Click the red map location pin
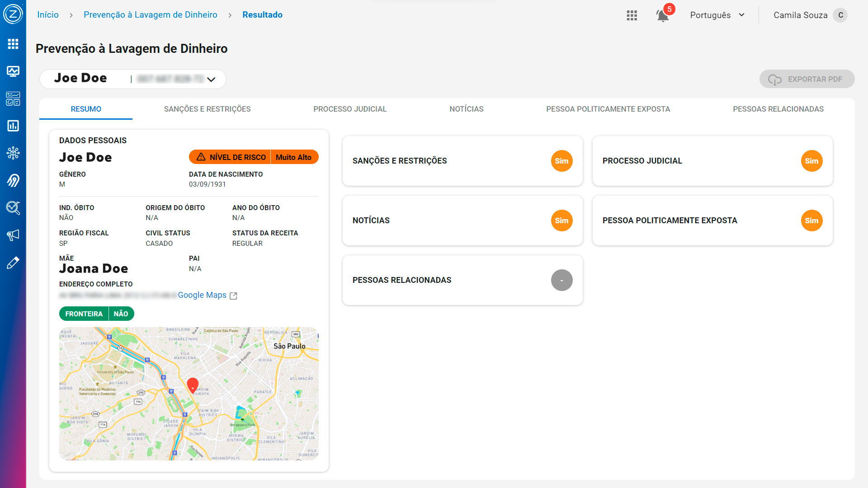The image size is (868, 488). [193, 385]
